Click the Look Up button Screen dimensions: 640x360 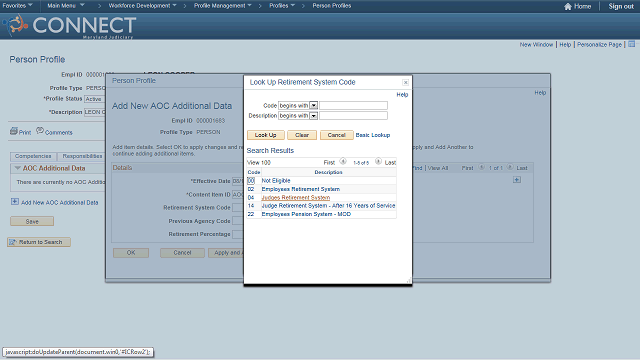[x=265, y=135]
